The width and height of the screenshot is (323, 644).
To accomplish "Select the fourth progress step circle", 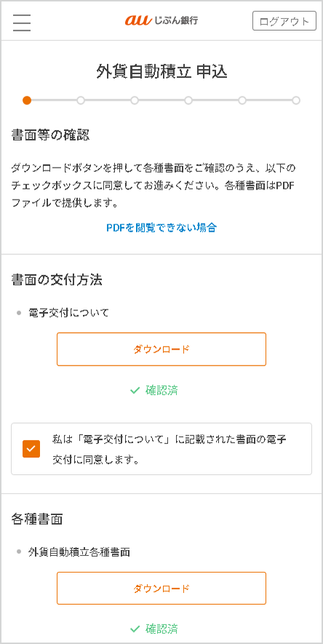I will point(188,101).
